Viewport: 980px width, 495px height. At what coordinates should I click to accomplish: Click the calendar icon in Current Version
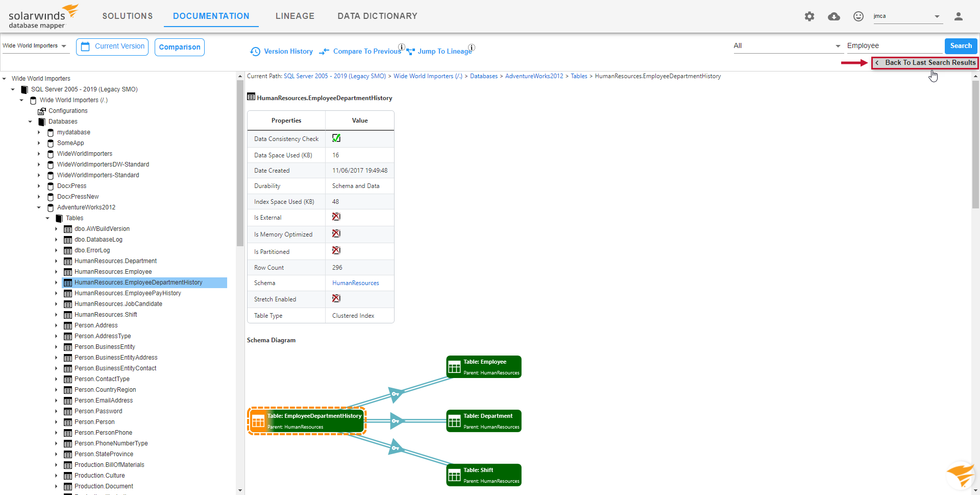click(86, 46)
